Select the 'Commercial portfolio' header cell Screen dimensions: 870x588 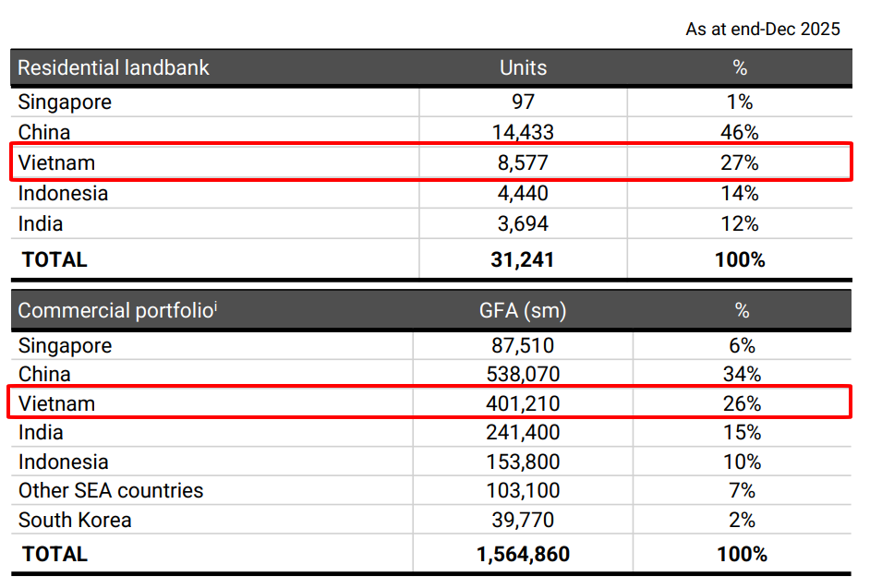click(x=117, y=310)
